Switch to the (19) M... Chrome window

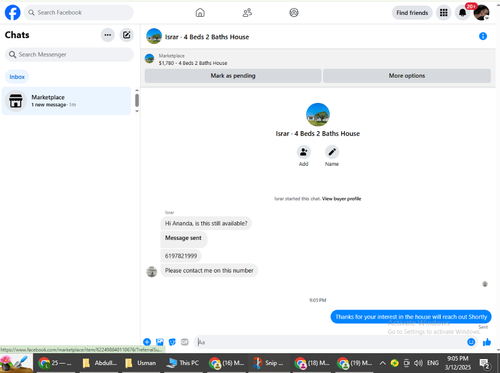coord(354,363)
